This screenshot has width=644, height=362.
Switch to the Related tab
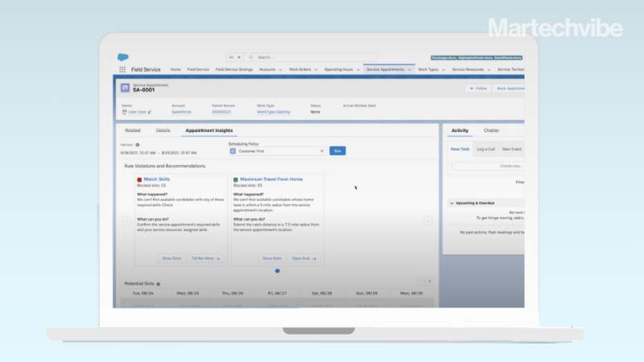click(133, 130)
